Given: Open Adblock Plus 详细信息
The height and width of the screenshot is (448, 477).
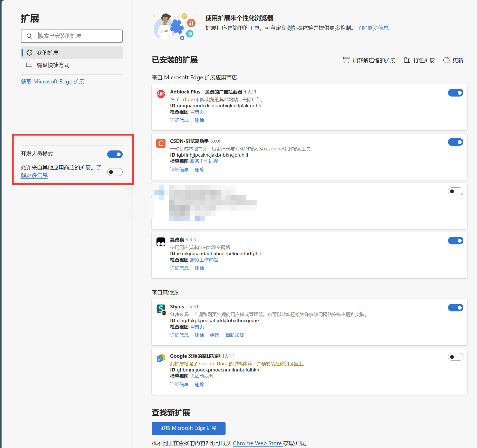Looking at the screenshot, I should tap(179, 120).
